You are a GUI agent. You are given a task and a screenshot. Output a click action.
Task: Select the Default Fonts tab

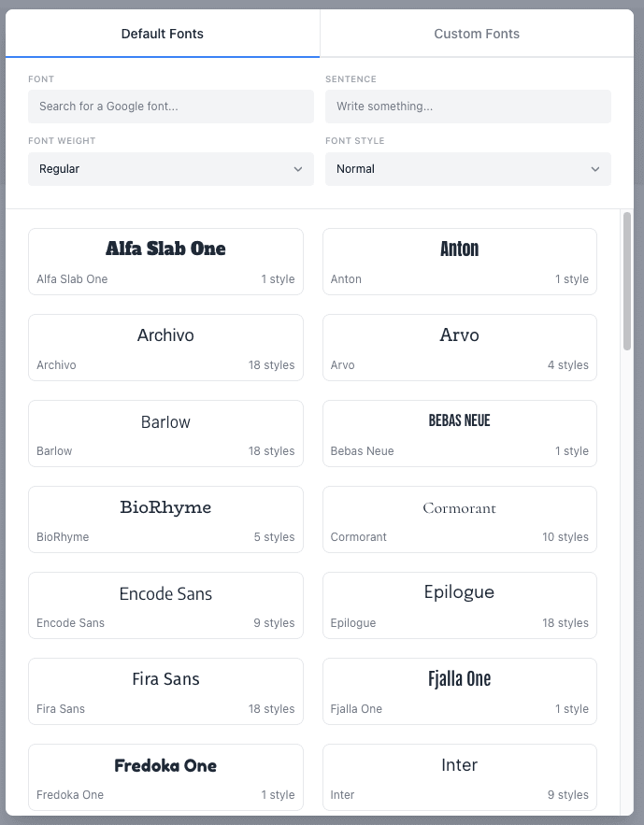click(162, 34)
